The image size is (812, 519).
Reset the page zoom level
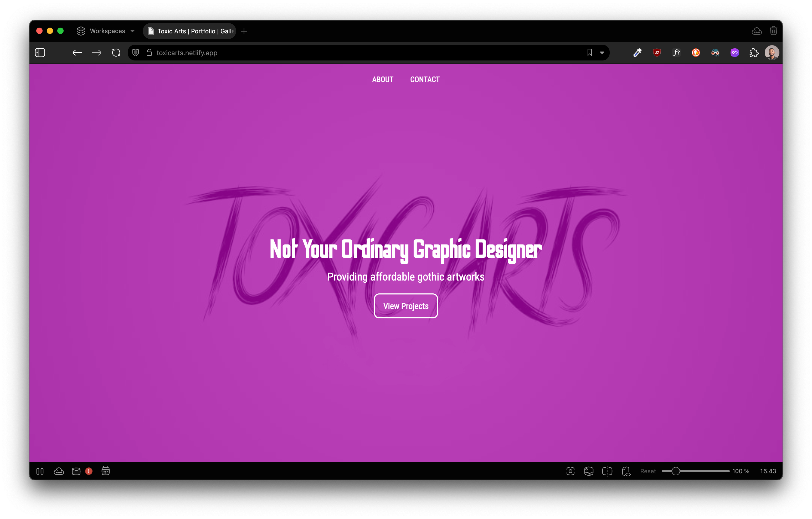pos(648,471)
